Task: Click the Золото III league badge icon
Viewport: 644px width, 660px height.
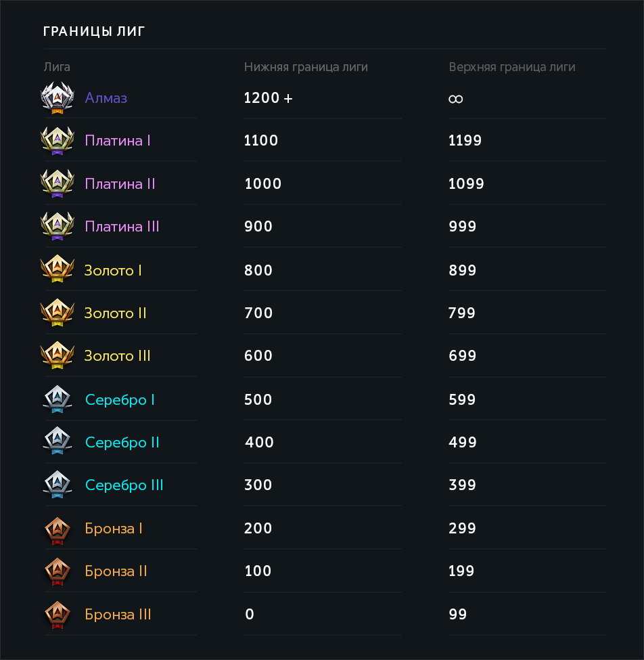Action: coord(57,355)
